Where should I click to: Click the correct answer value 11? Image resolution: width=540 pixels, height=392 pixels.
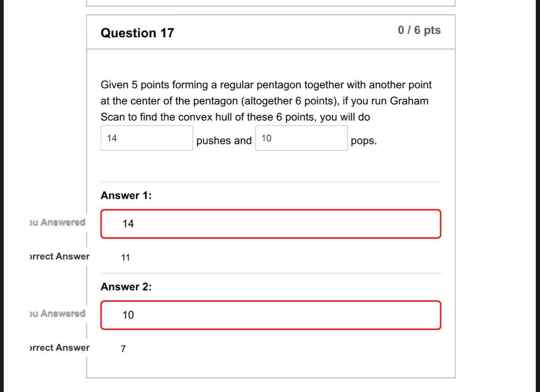(x=126, y=257)
